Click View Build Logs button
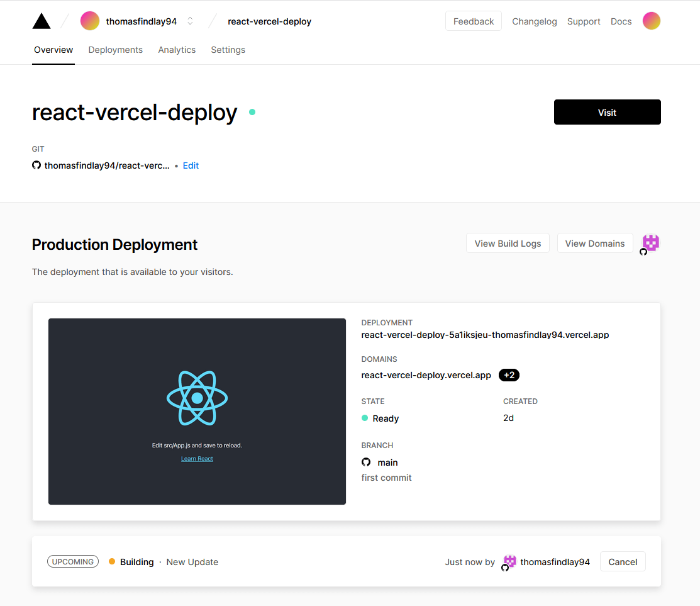This screenshot has height=606, width=700. 508,244
